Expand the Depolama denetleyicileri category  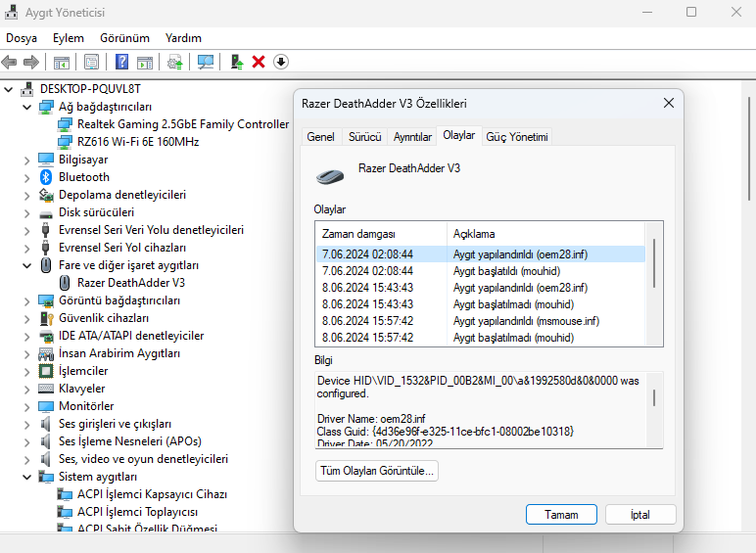tap(27, 195)
